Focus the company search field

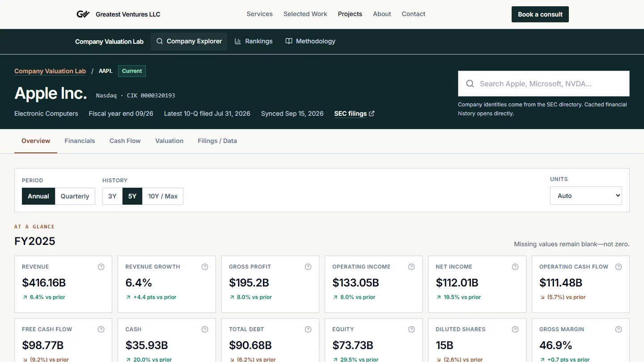544,84
